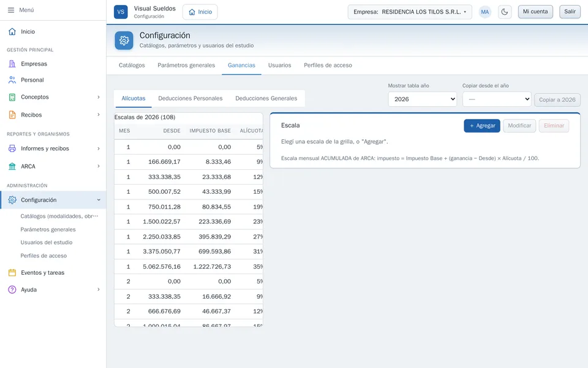Click the VS app logo
Screen dimensions: 588x368
(121, 12)
